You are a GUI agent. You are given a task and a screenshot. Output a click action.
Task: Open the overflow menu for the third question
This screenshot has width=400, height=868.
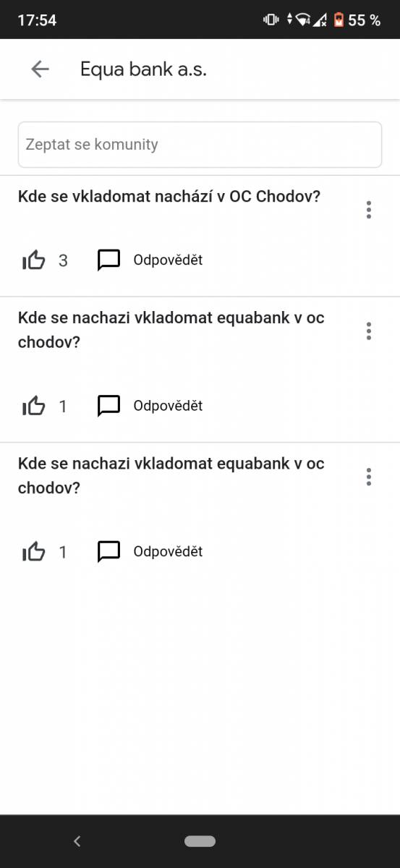click(x=369, y=477)
